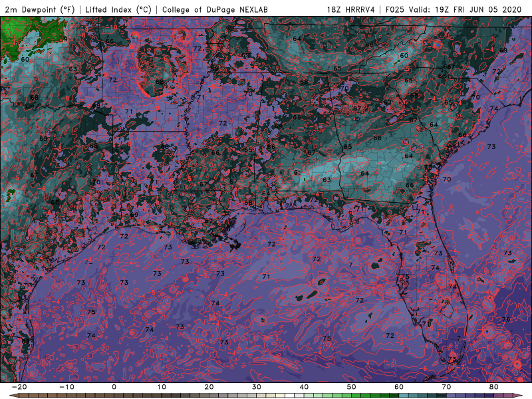Click the '80' colorbar tick label

click(x=494, y=387)
